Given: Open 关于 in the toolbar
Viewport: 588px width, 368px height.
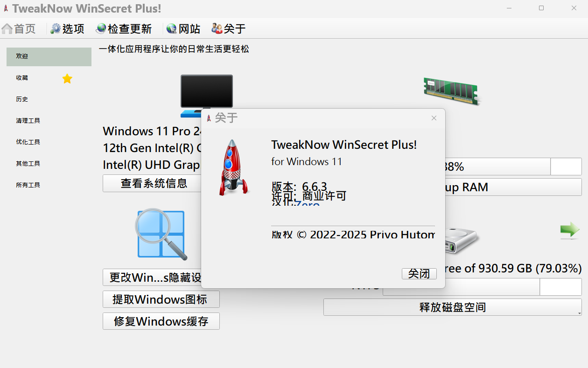Looking at the screenshot, I should click(229, 29).
